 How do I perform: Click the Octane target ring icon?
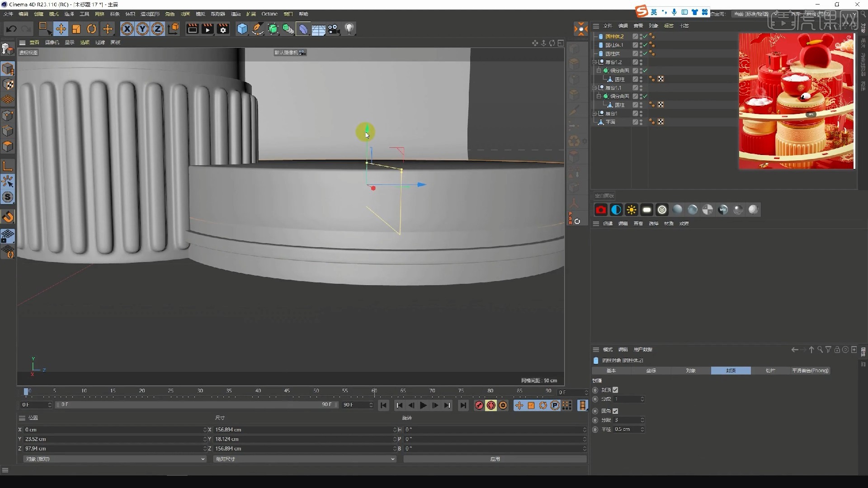click(x=662, y=210)
